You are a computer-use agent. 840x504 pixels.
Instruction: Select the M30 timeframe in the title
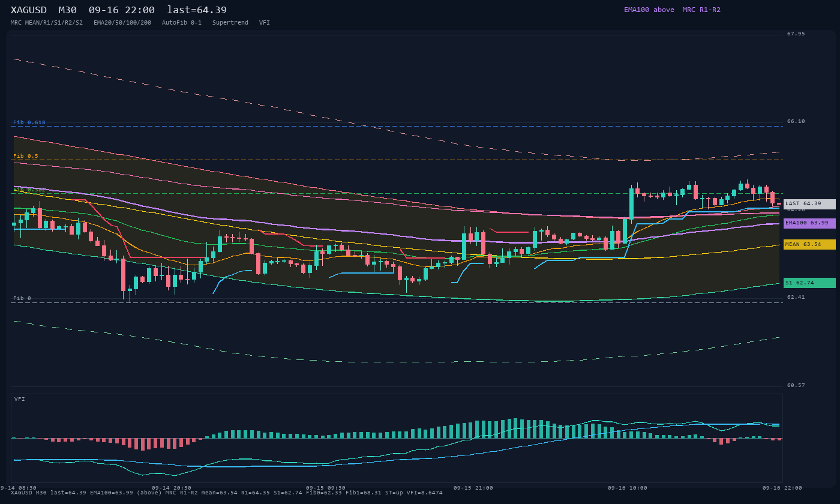[68, 10]
